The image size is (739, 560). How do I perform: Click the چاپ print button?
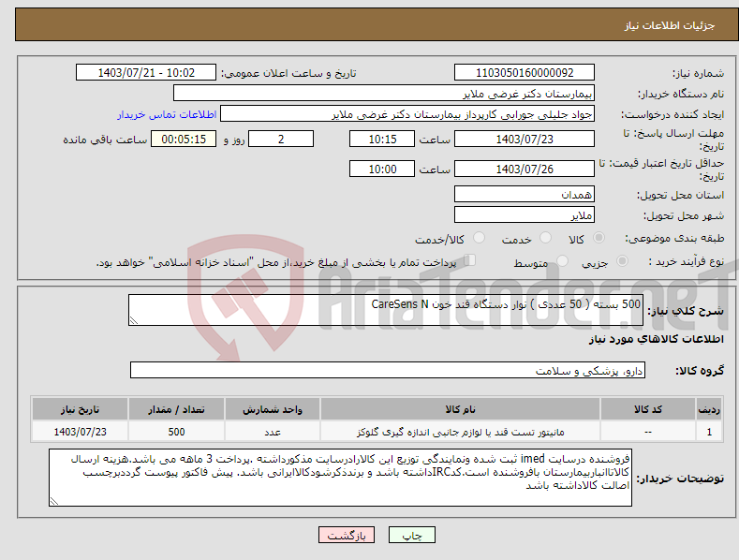pyautogui.click(x=412, y=535)
